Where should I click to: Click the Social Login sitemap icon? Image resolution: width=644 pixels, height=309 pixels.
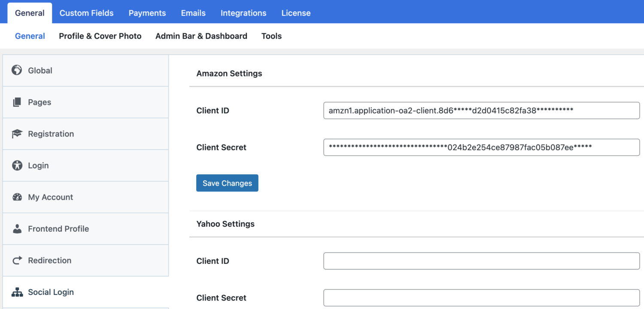click(17, 292)
